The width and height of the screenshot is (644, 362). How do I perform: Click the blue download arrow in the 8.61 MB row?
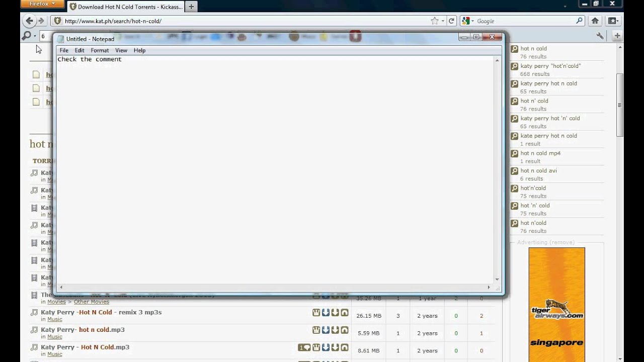[326, 347]
